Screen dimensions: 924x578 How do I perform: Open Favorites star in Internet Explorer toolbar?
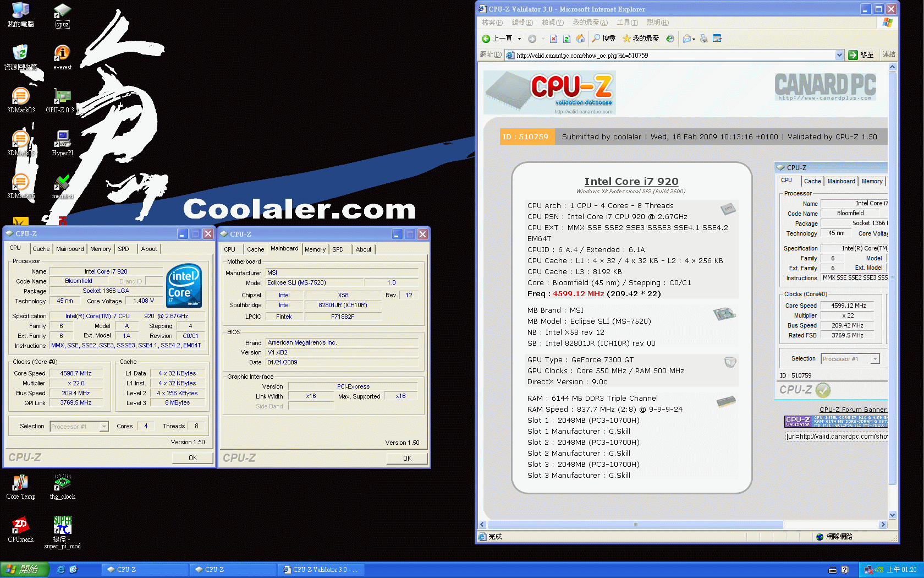[x=640, y=39]
